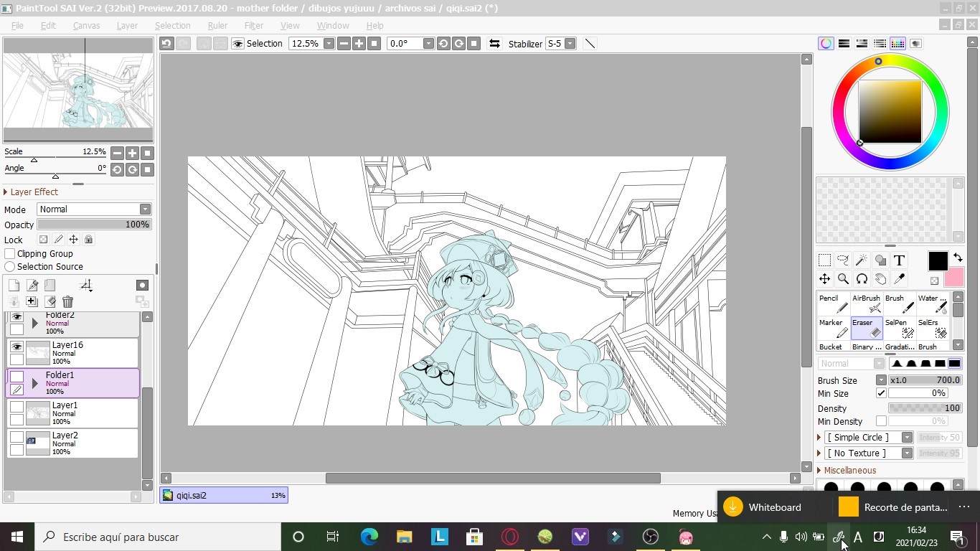Open the Stabilizer S-5 dropdown
Image resolution: width=980 pixels, height=551 pixels.
(570, 44)
